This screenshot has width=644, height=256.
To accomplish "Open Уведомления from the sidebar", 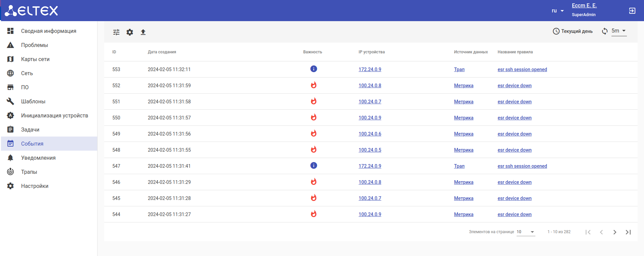I will 38,158.
